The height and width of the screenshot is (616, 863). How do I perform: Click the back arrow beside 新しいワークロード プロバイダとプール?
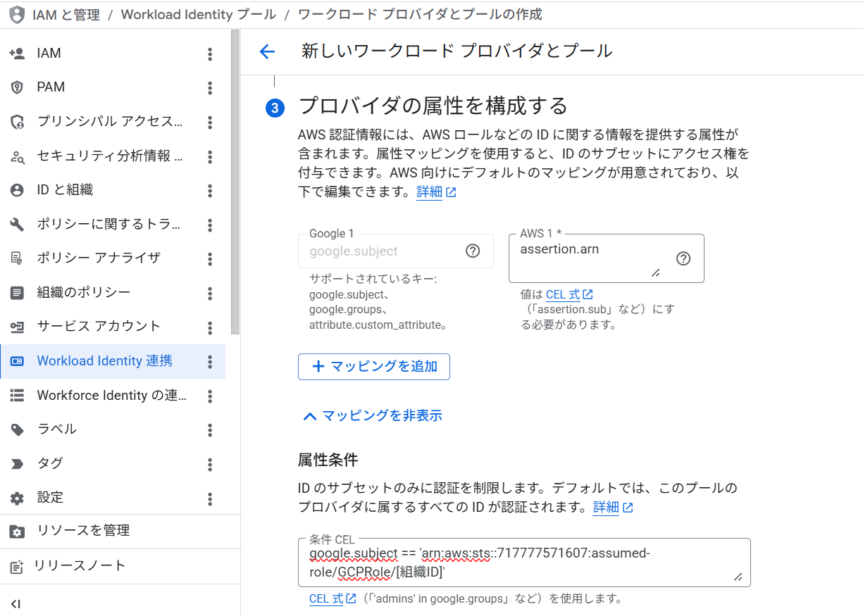[267, 51]
